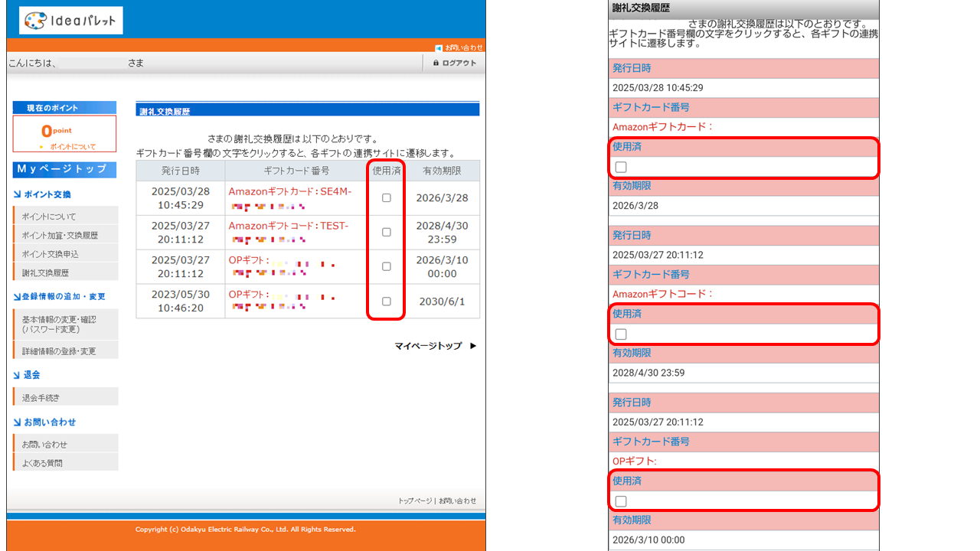Open ポイント加算・交換履歴 in the sidebar
The width and height of the screenshot is (980, 551).
click(60, 235)
